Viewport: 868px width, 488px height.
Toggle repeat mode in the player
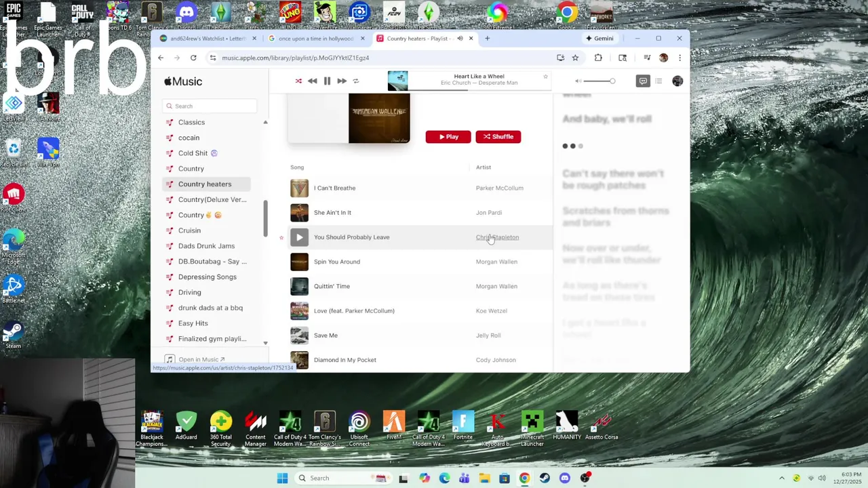pos(356,81)
